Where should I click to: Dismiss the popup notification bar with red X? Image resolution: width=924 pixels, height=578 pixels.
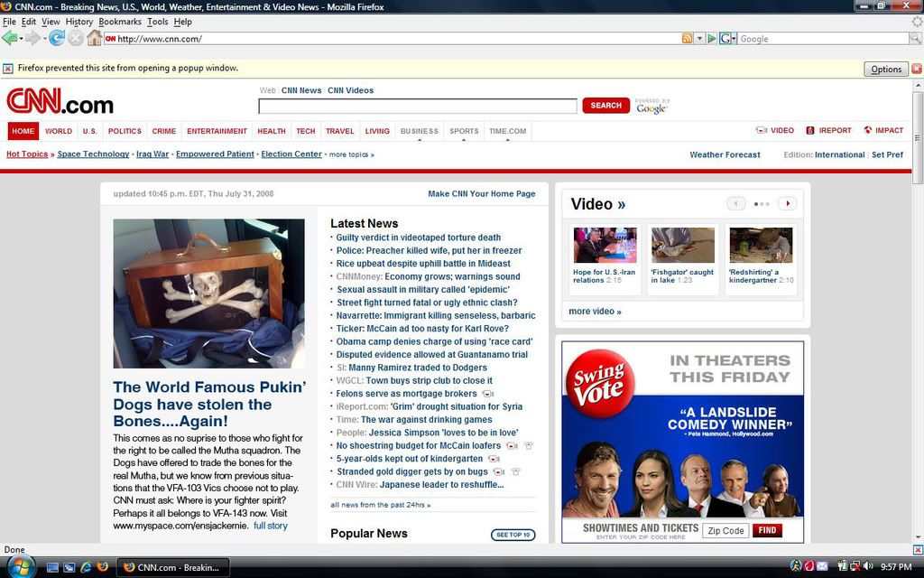pyautogui.click(x=917, y=69)
